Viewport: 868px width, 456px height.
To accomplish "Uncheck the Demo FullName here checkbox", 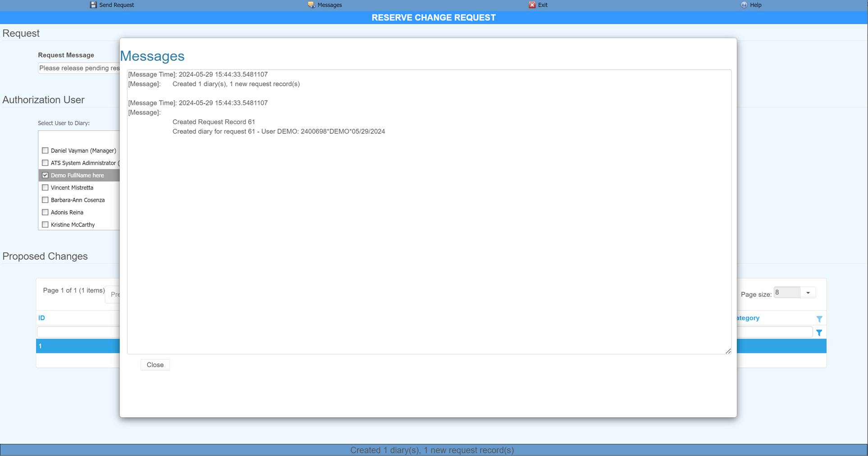I will pyautogui.click(x=45, y=175).
